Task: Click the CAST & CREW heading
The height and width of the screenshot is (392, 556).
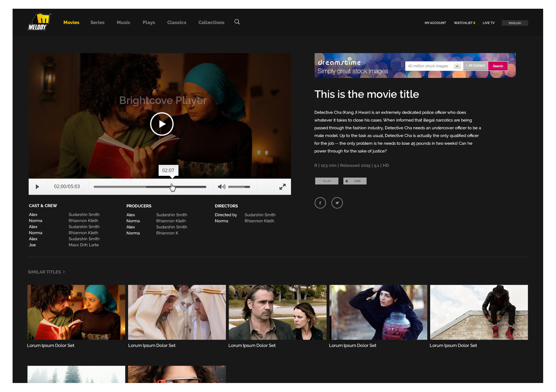Action: (x=43, y=206)
